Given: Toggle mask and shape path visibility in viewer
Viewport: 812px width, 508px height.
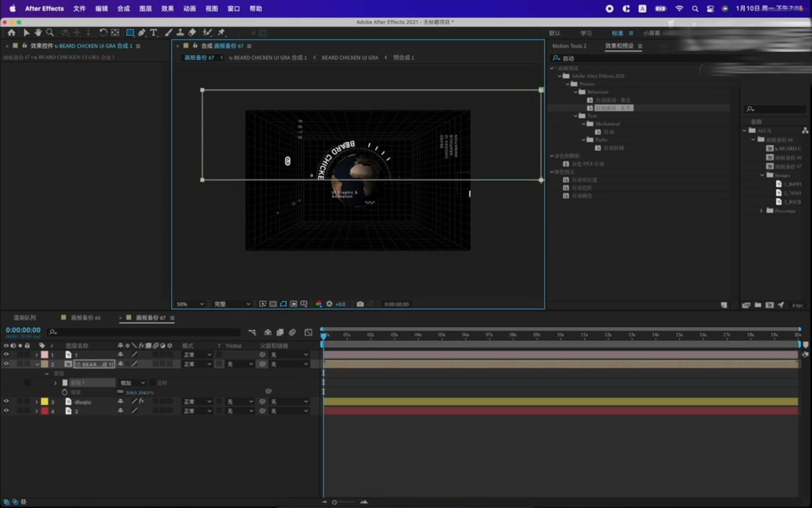Looking at the screenshot, I should click(283, 304).
